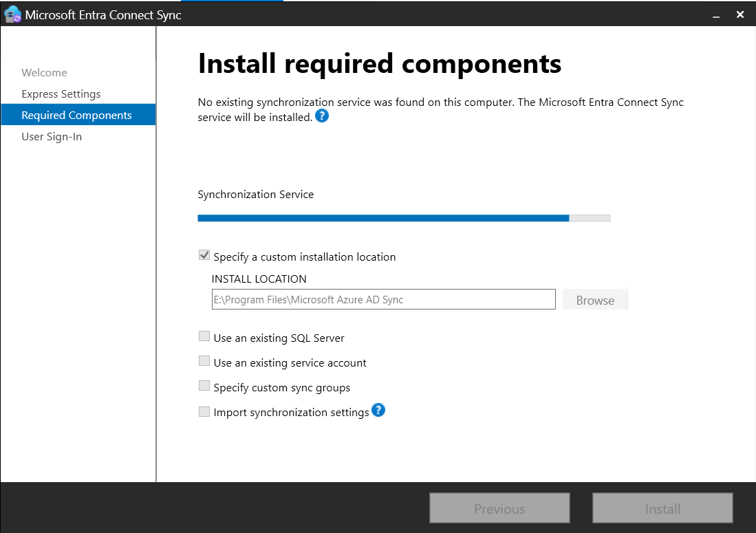The width and height of the screenshot is (756, 533).
Task: Enable Import synchronization settings
Action: coord(204,411)
